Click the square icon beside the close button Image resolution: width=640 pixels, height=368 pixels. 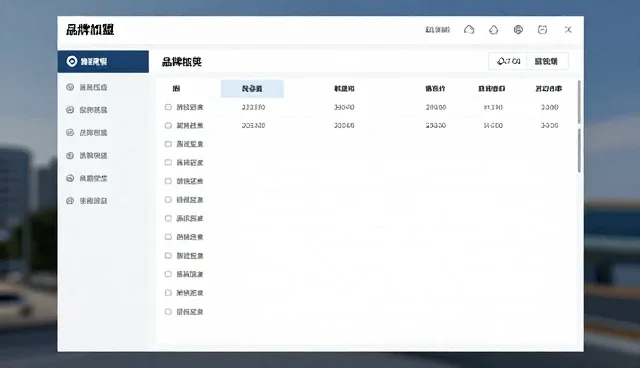click(542, 29)
